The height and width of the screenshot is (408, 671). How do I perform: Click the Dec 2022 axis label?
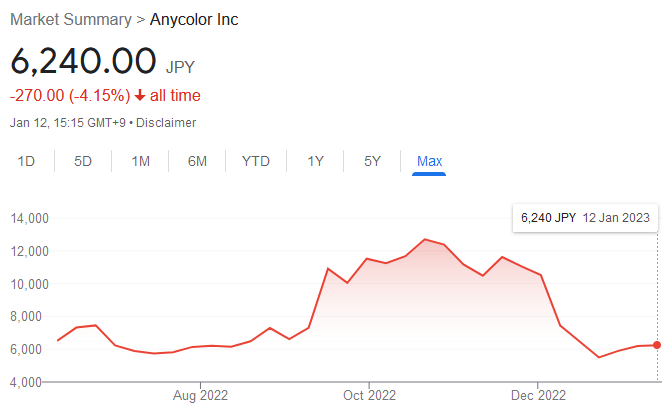(538, 395)
